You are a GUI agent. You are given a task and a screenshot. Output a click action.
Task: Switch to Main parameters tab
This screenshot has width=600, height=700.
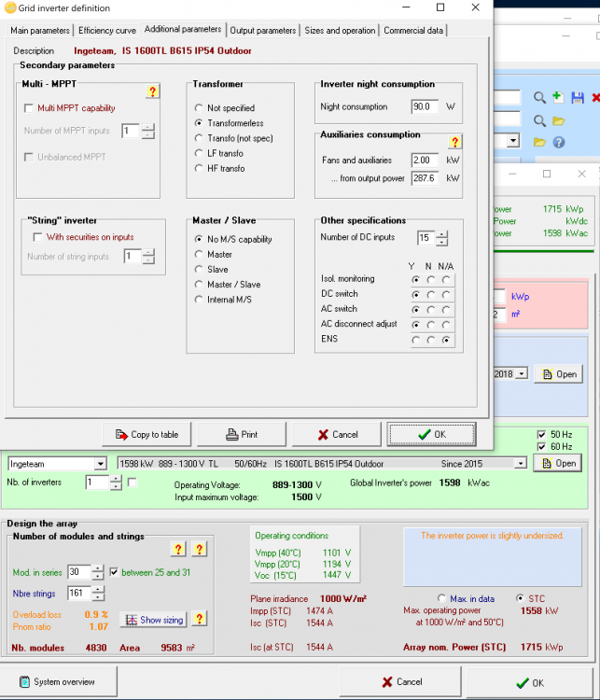[40, 31]
